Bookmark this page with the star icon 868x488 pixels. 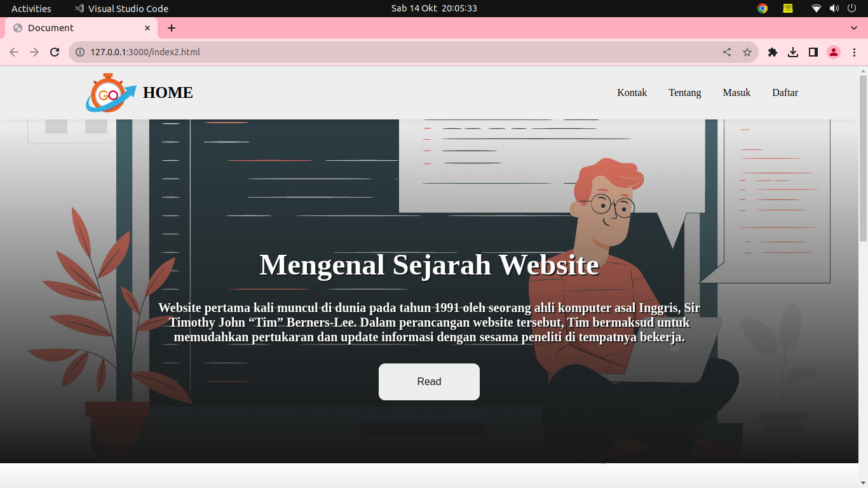(747, 52)
